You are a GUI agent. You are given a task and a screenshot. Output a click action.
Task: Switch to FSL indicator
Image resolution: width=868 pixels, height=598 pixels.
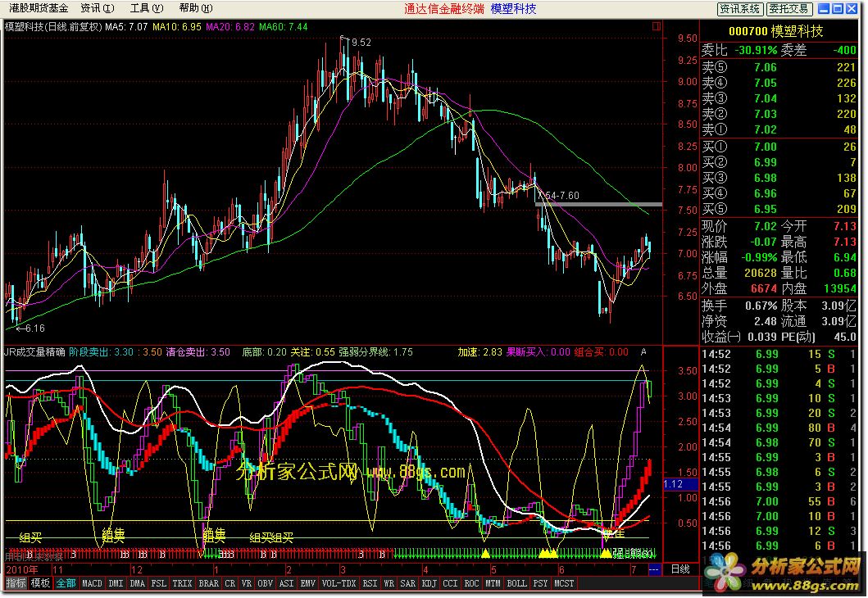[159, 583]
